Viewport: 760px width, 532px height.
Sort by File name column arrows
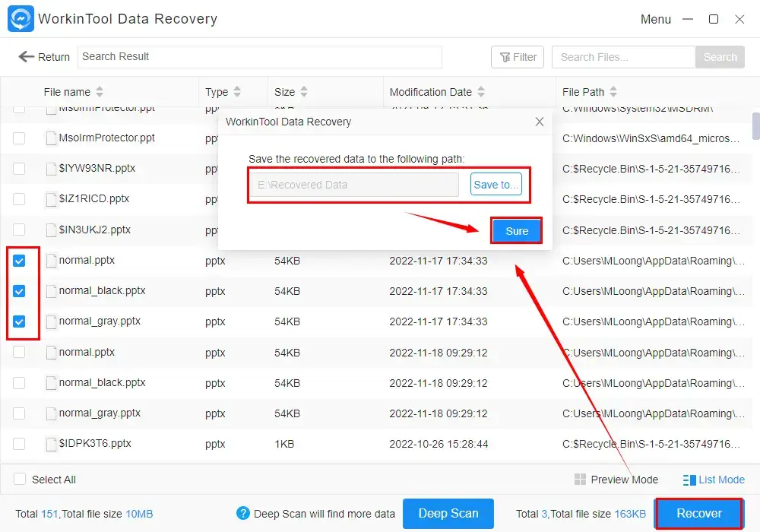click(100, 91)
